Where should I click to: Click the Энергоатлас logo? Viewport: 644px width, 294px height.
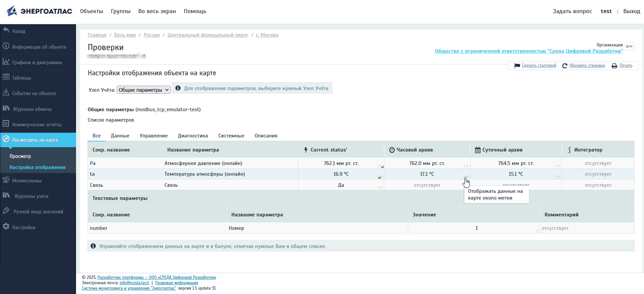39,11
